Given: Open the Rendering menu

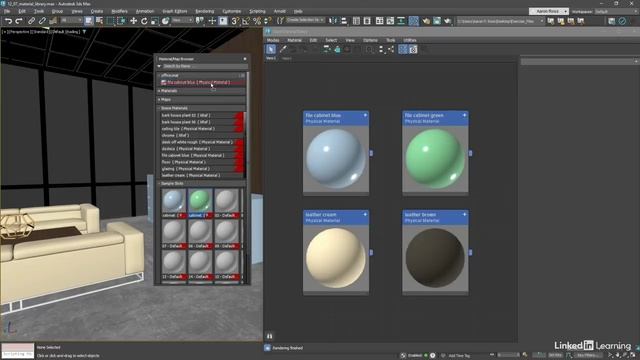Looking at the screenshot, I should (204, 11).
